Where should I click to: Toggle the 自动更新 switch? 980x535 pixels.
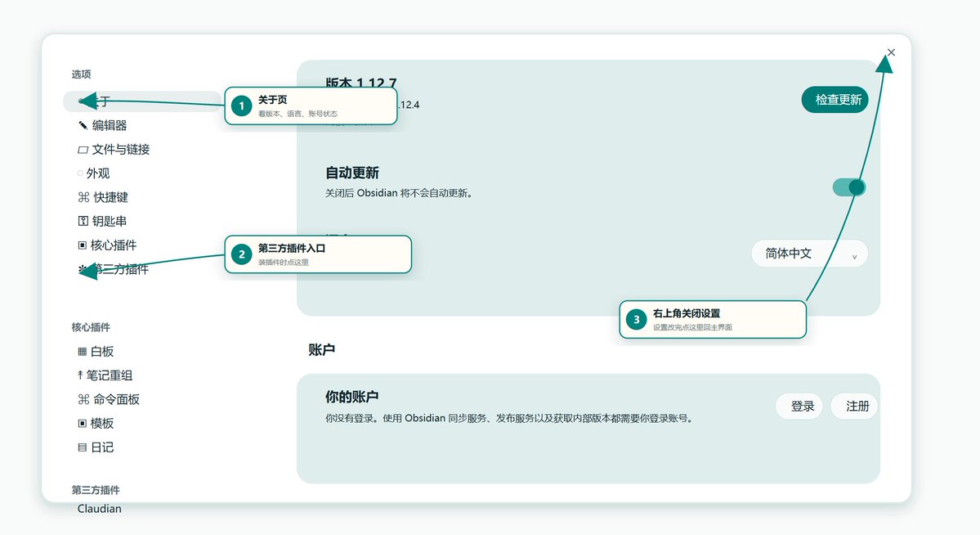point(849,187)
